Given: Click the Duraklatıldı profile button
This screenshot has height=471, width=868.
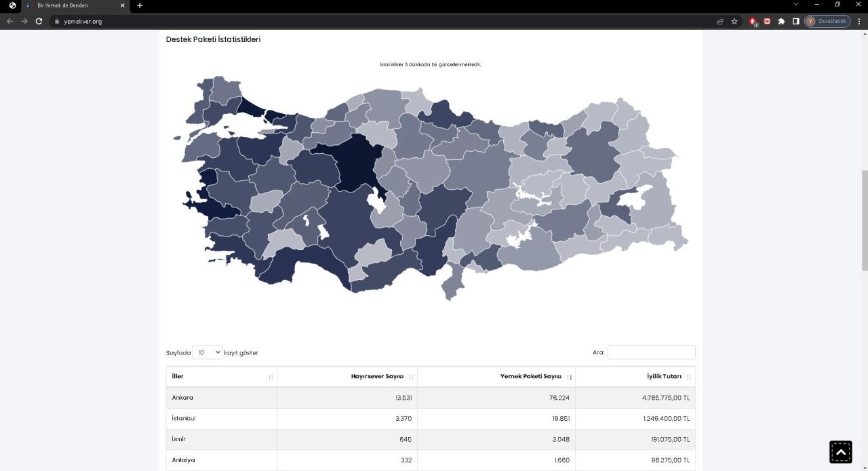Looking at the screenshot, I should pyautogui.click(x=827, y=21).
